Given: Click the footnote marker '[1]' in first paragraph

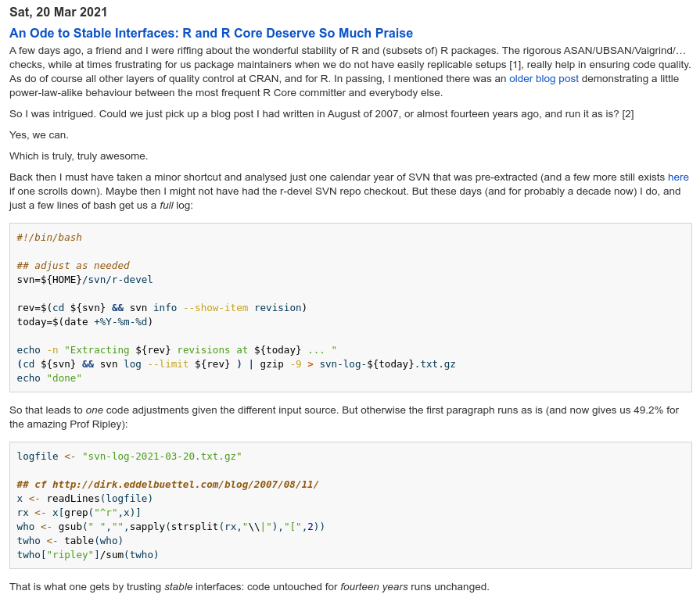Looking at the screenshot, I should tap(515, 65).
